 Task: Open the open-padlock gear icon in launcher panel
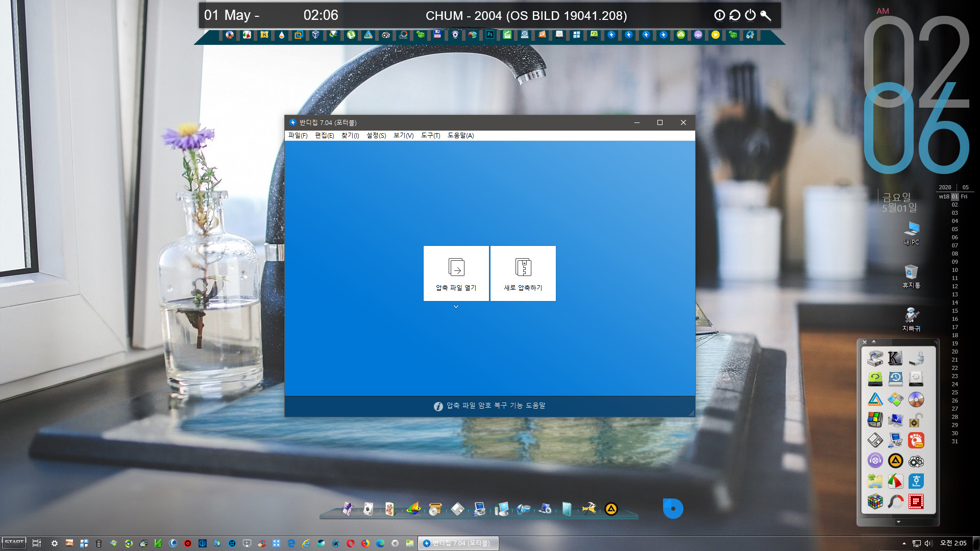click(916, 420)
